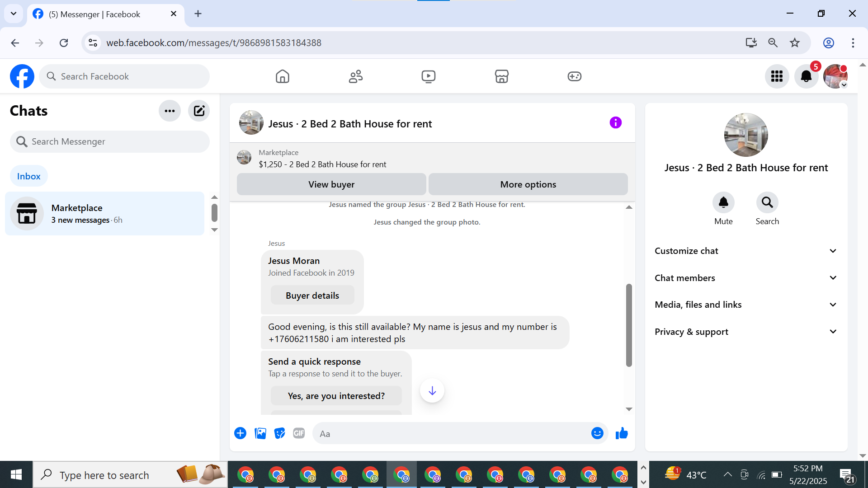This screenshot has height=488, width=868.
Task: Click the browser address bar URL
Action: [214, 43]
